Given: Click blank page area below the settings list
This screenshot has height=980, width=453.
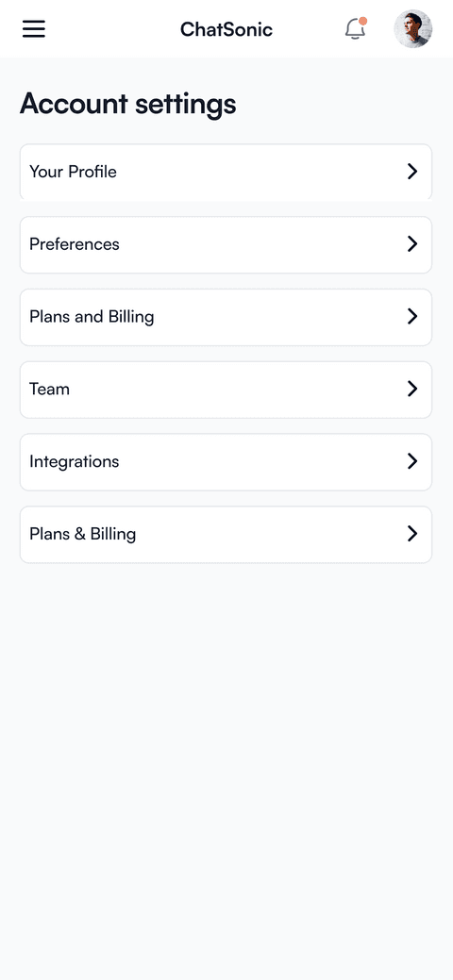Looking at the screenshot, I should pyautogui.click(x=226, y=750).
